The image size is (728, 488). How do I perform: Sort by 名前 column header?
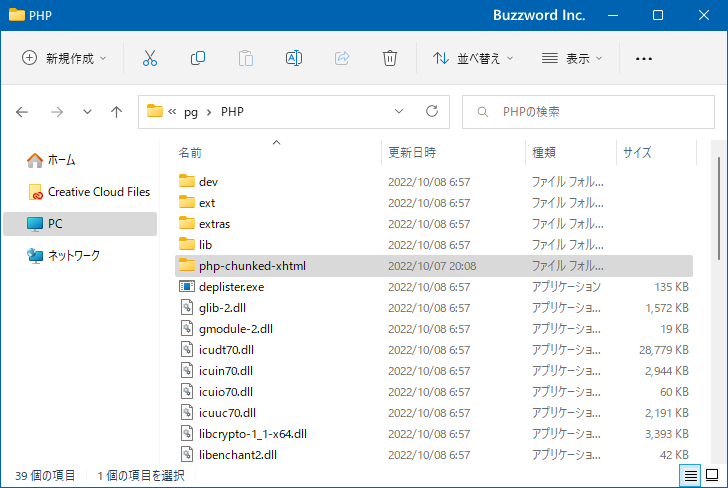click(276, 152)
